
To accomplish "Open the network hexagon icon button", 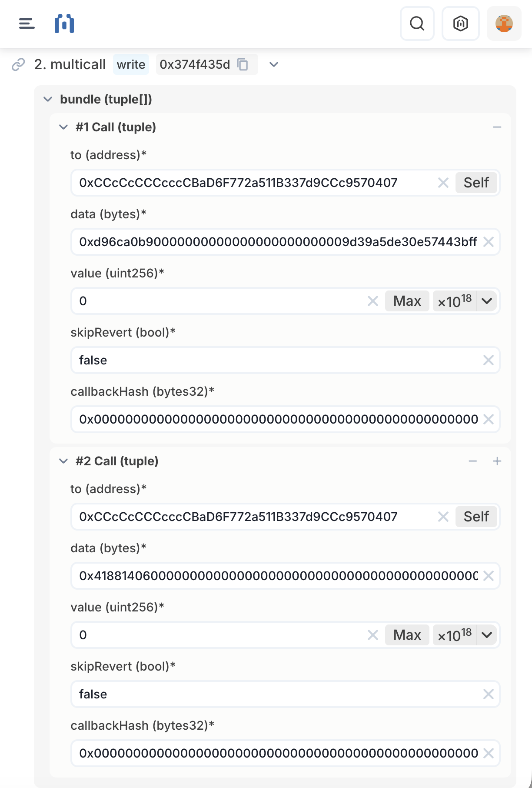I will click(x=460, y=23).
